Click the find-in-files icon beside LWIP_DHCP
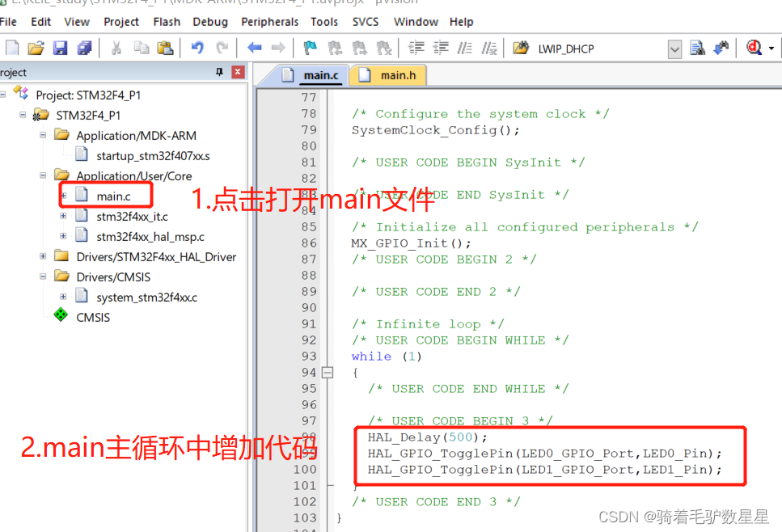 (521, 48)
